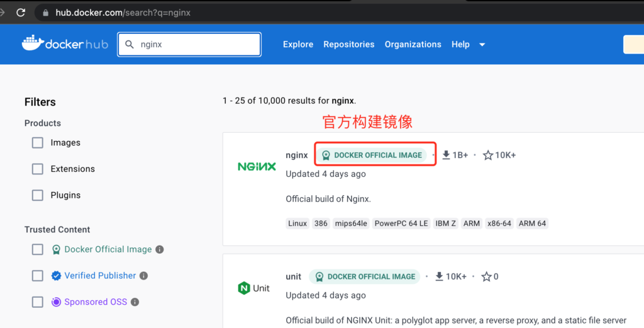The width and height of the screenshot is (644, 328).
Task: Click the Plugins filter label
Action: click(x=65, y=195)
